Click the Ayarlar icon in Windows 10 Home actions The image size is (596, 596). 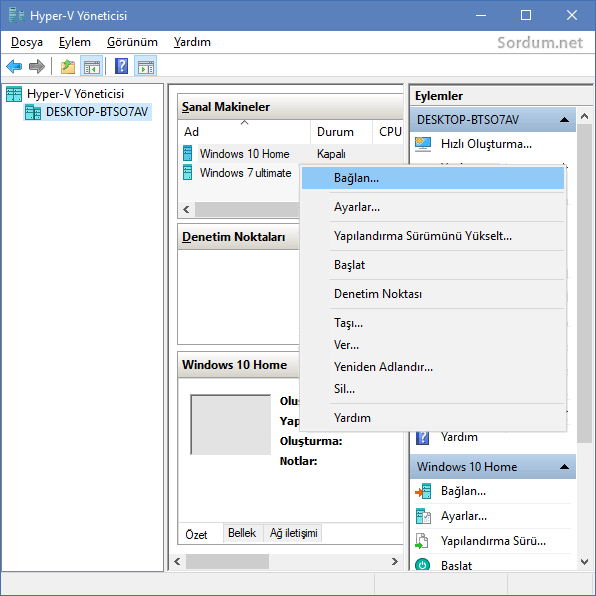pyautogui.click(x=423, y=516)
